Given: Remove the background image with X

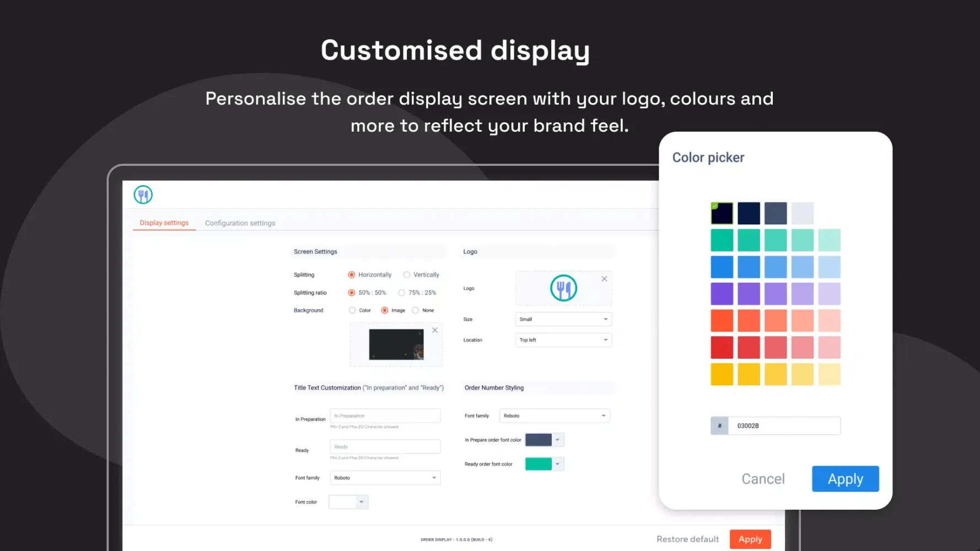Looking at the screenshot, I should click(435, 330).
